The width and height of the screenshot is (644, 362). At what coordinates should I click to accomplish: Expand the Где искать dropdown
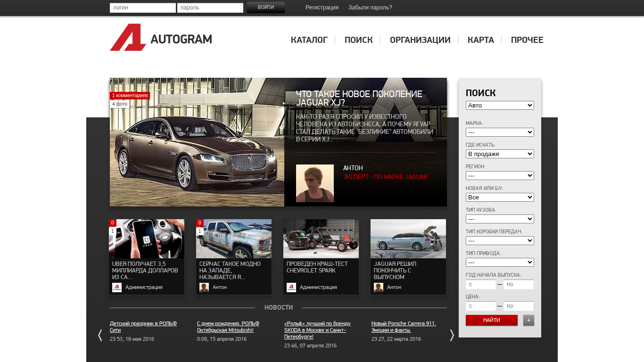pyautogui.click(x=500, y=154)
